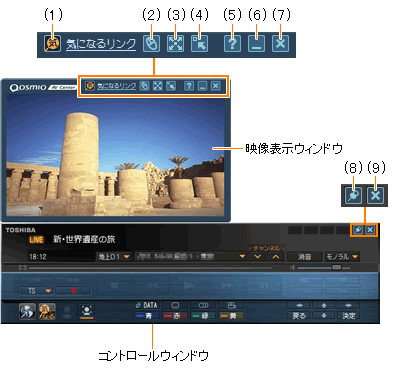Viewport: 393px width, 372px height.
Task: Click the down arrow navigation button
Action: (324, 316)
